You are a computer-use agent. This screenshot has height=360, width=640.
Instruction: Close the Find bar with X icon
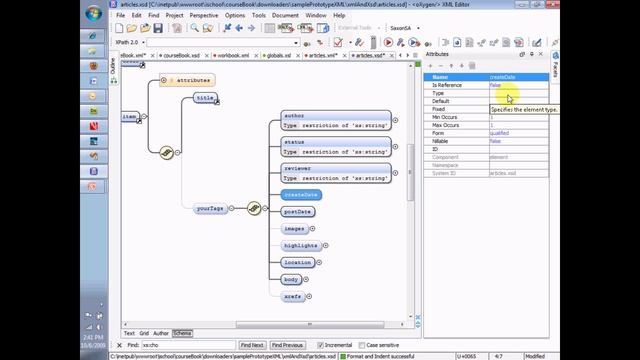point(119,345)
